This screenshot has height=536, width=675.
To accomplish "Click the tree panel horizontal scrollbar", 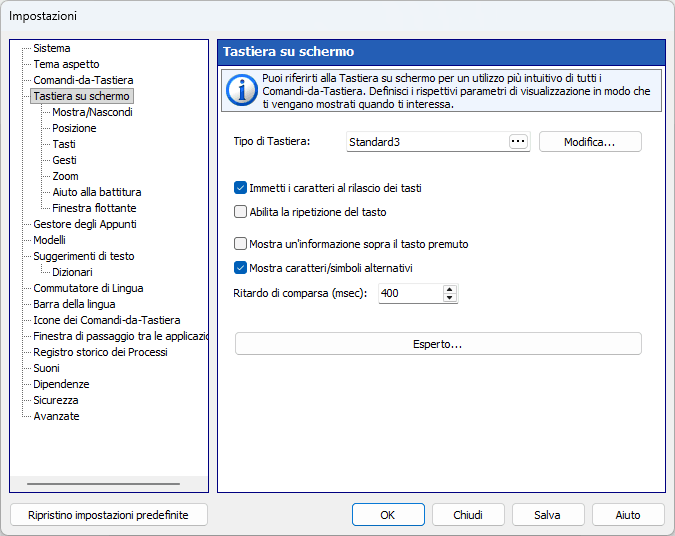I will (103, 484).
